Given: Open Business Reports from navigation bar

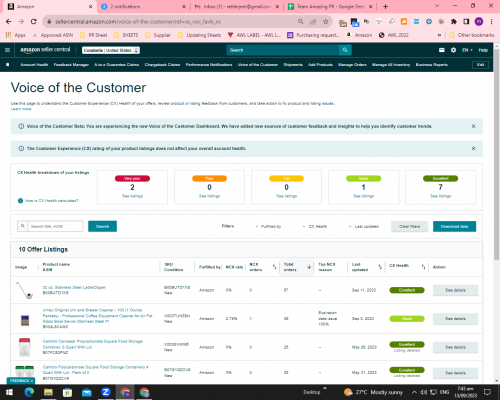Looking at the screenshot, I should (x=432, y=65).
